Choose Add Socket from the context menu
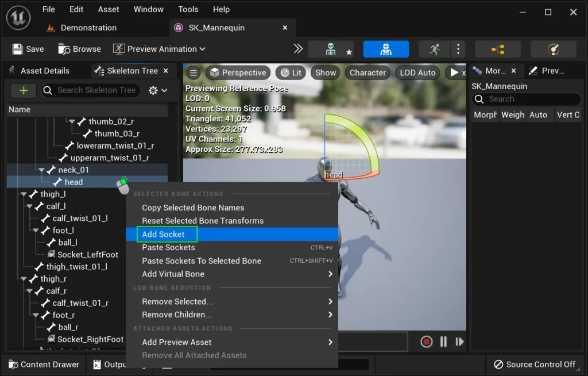Screen dimensions: 588x376 click(x=164, y=234)
